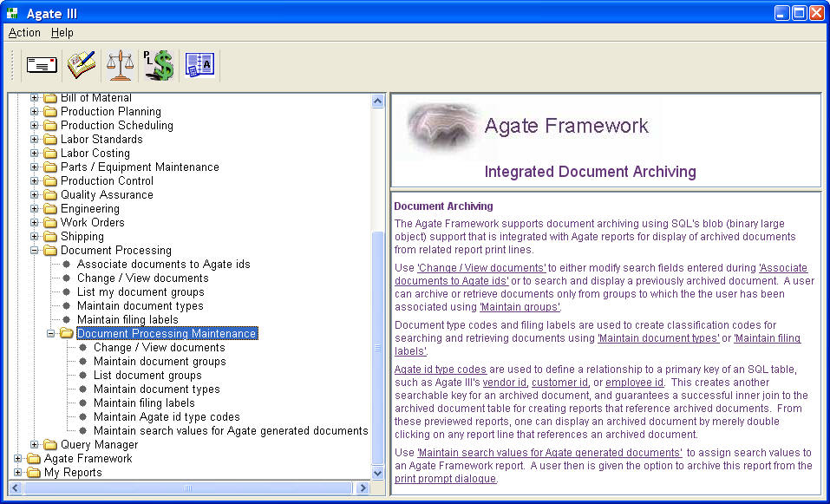Expand the Production Scheduling node
Image resolution: width=830 pixels, height=504 pixels.
coord(35,126)
